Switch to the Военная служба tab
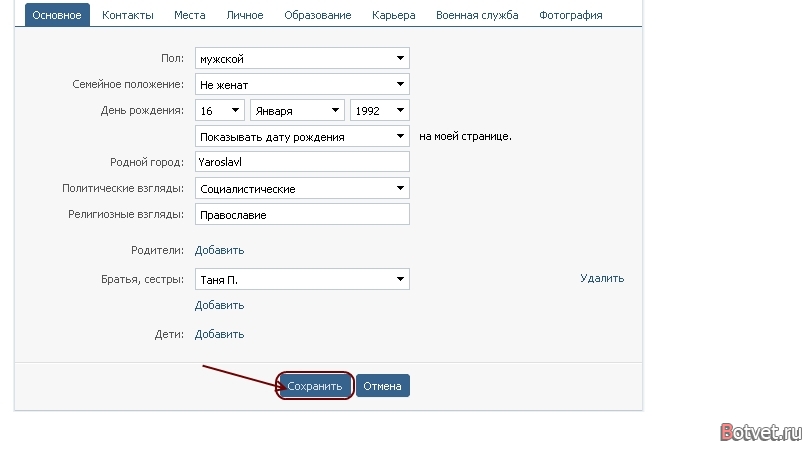 coord(477,15)
